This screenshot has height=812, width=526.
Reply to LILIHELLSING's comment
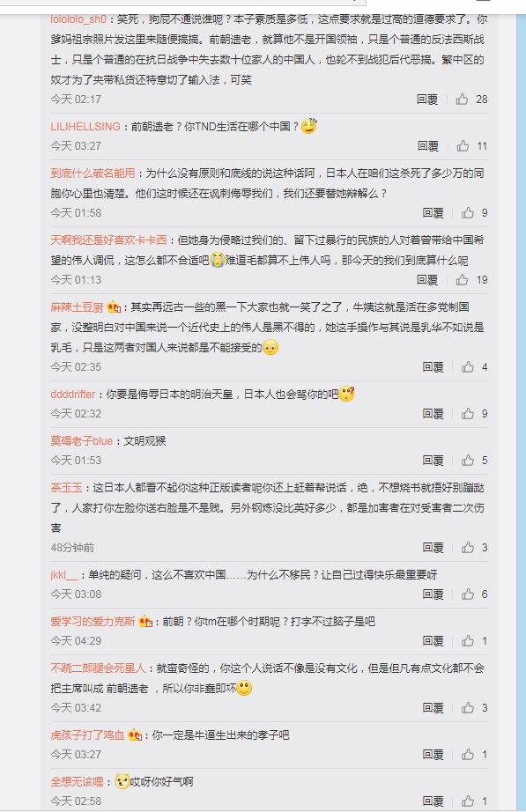tap(428, 145)
